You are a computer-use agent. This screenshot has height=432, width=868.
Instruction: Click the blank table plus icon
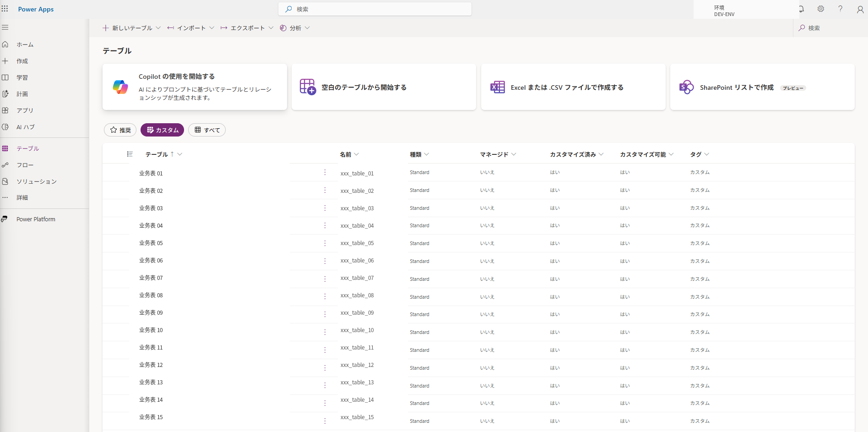coord(308,87)
